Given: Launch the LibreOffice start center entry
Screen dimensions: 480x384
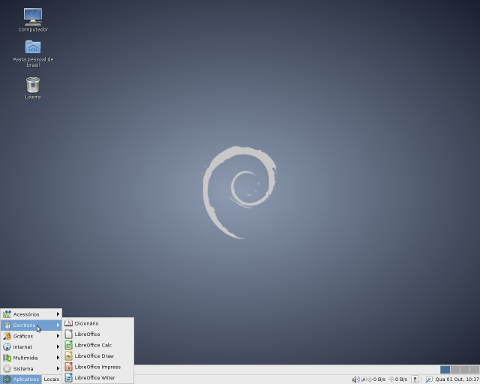Looking at the screenshot, I should [x=98, y=334].
